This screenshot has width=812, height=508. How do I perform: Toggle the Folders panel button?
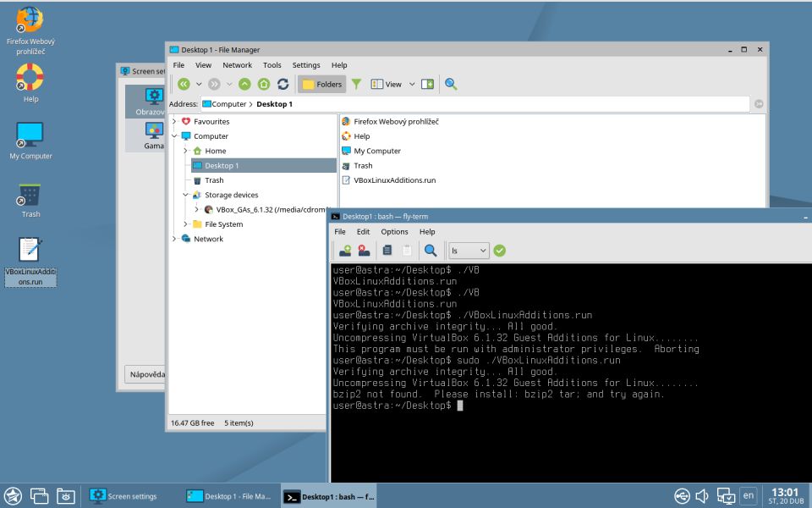click(x=321, y=84)
